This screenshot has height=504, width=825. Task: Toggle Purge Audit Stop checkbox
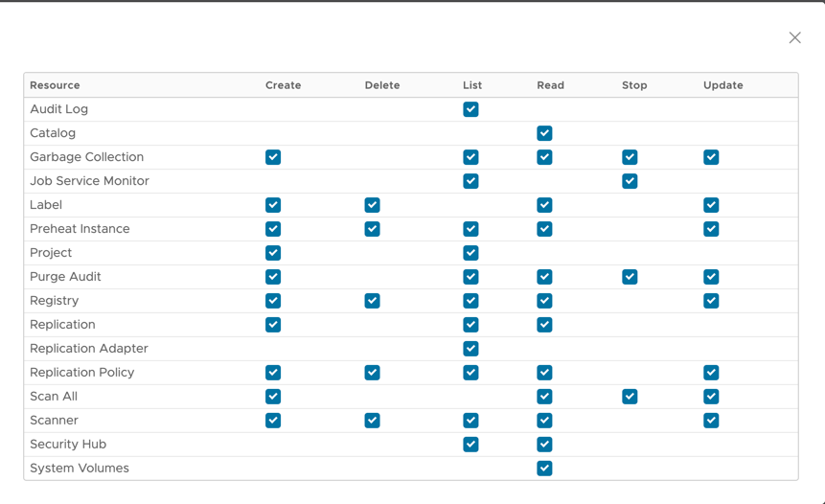pyautogui.click(x=630, y=277)
